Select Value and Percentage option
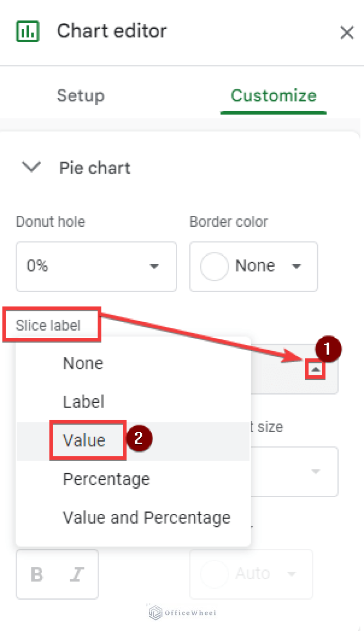This screenshot has height=631, width=364. (146, 518)
